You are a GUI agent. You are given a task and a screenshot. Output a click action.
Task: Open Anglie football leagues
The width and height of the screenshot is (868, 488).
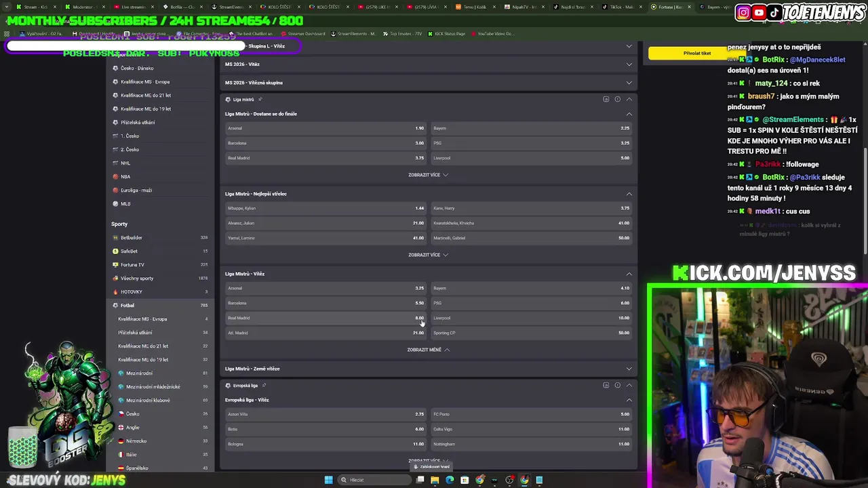[160, 428]
